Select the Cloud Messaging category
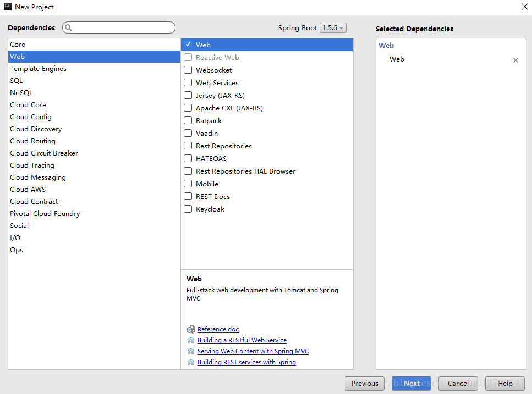 pos(94,177)
